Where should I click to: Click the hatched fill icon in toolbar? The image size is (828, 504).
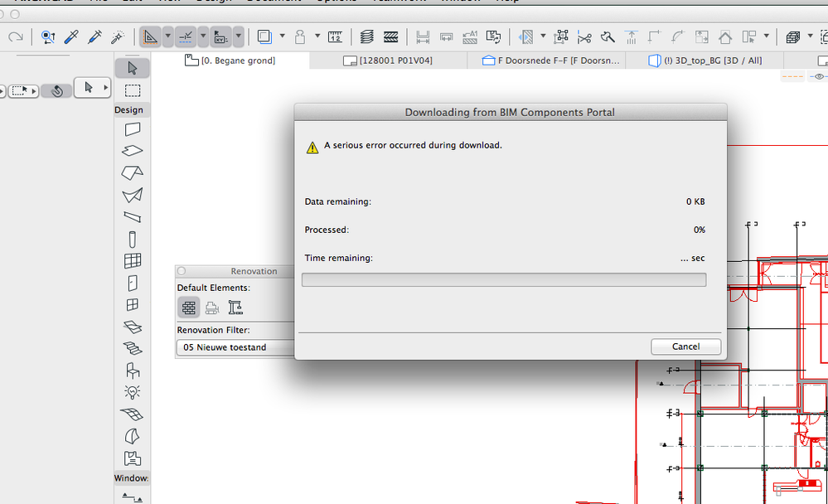point(390,36)
